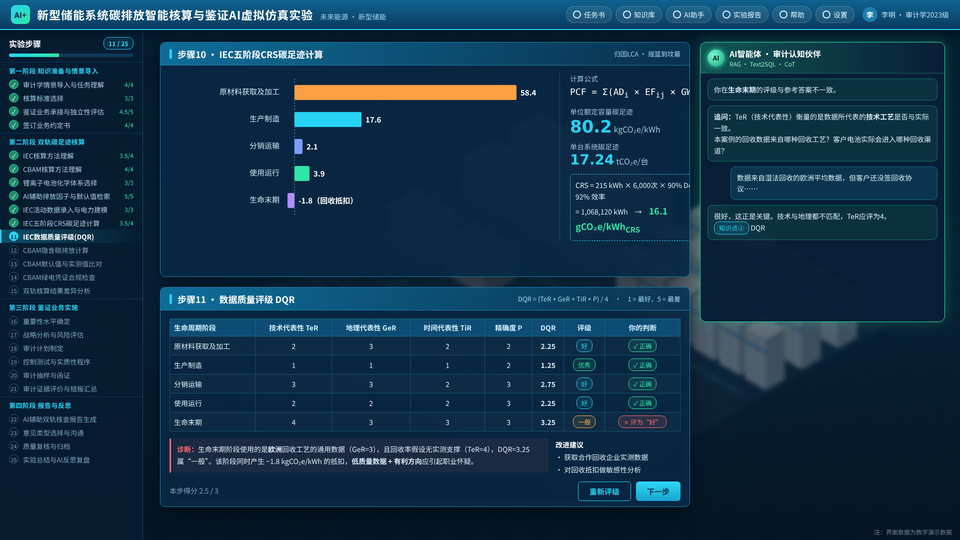The image size is (960, 540).
Task: Click section header 第三阶段 鉴证业务实施
Action: click(x=43, y=307)
